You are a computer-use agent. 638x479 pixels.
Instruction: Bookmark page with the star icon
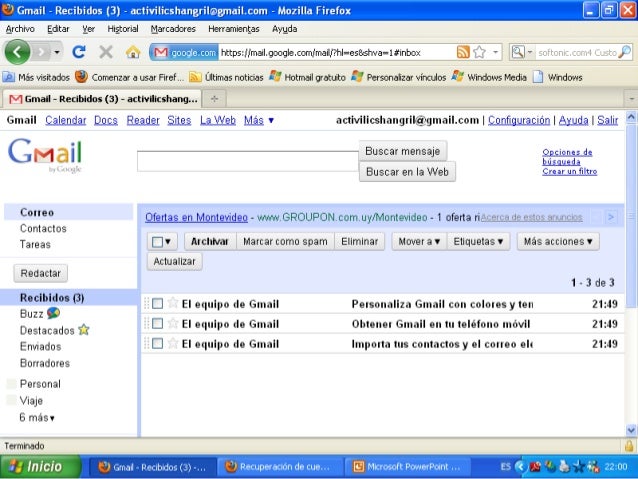480,52
